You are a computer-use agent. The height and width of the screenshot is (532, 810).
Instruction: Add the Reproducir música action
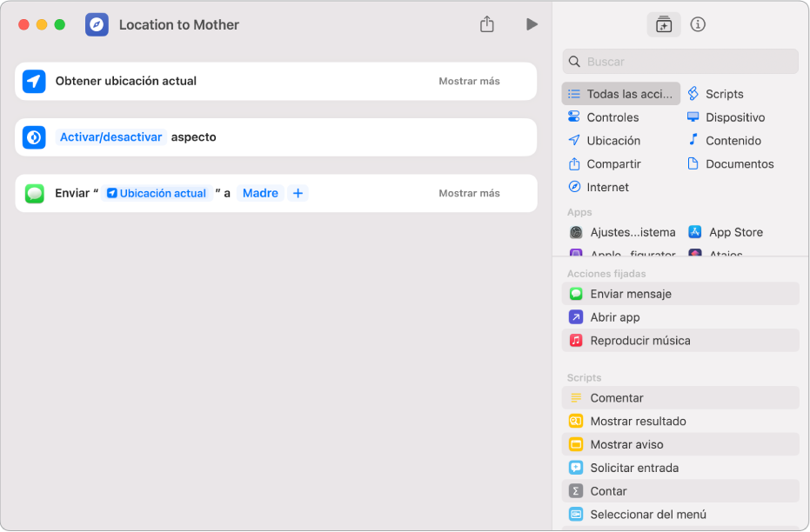[x=679, y=341]
